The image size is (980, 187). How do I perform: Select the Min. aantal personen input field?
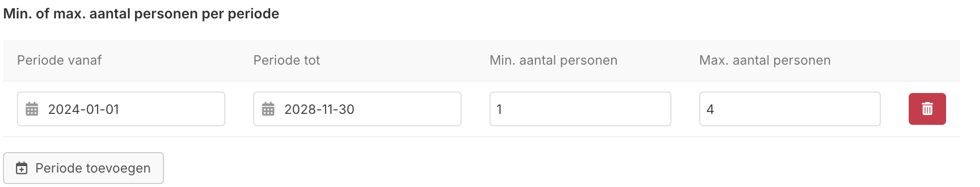[580, 109]
